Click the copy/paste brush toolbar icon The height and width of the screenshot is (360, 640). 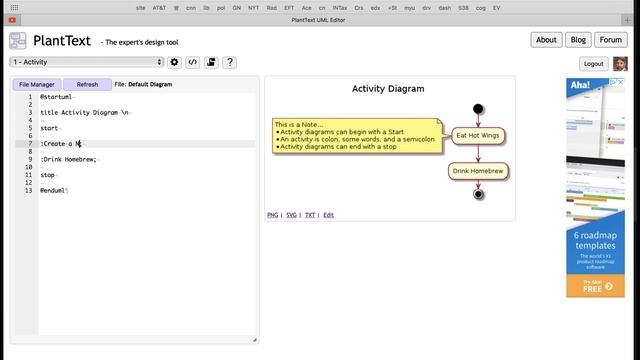coord(211,62)
